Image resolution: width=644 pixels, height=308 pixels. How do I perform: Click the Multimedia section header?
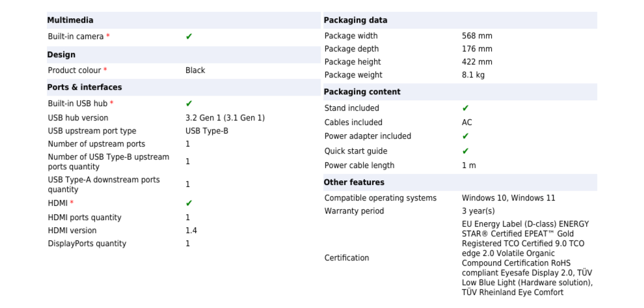70,20
